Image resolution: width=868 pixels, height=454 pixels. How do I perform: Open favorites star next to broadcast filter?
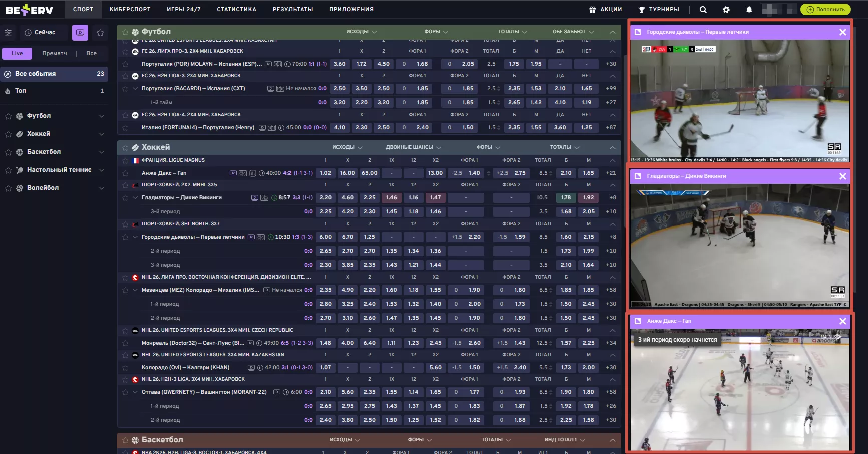pos(100,33)
